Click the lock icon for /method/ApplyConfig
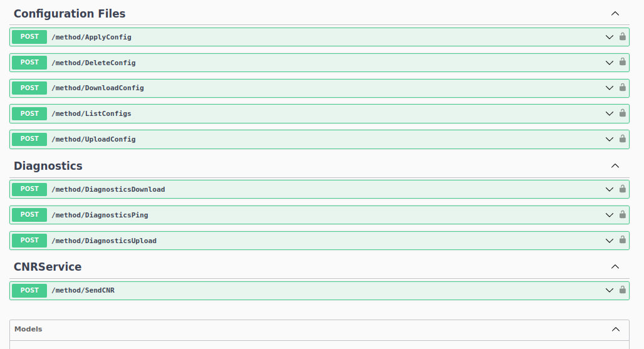This screenshot has width=644, height=349. point(623,36)
